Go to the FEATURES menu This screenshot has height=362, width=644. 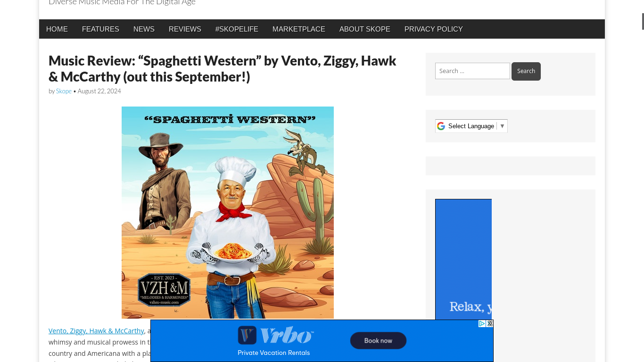pyautogui.click(x=100, y=29)
